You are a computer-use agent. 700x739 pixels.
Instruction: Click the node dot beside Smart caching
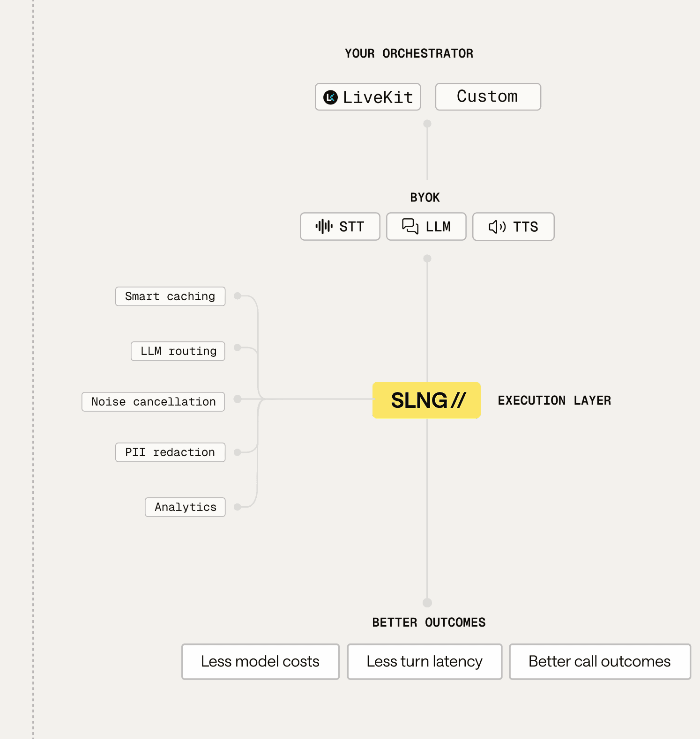[x=238, y=296]
